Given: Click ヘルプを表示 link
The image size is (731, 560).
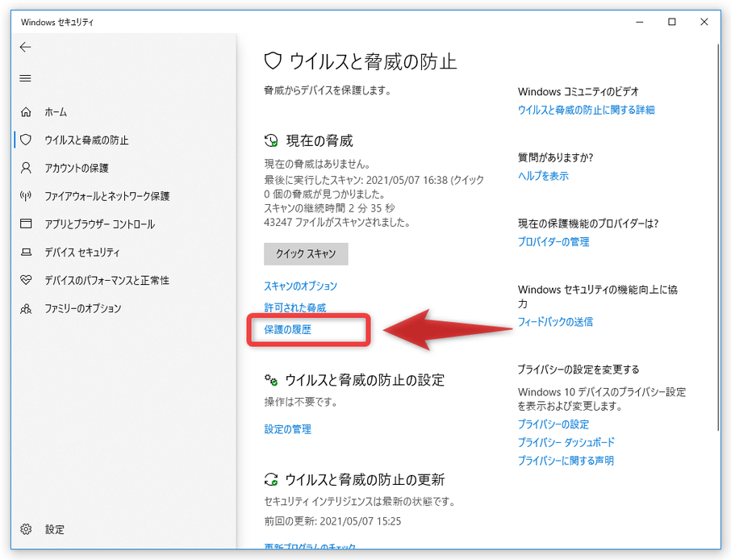Looking at the screenshot, I should click(x=543, y=176).
